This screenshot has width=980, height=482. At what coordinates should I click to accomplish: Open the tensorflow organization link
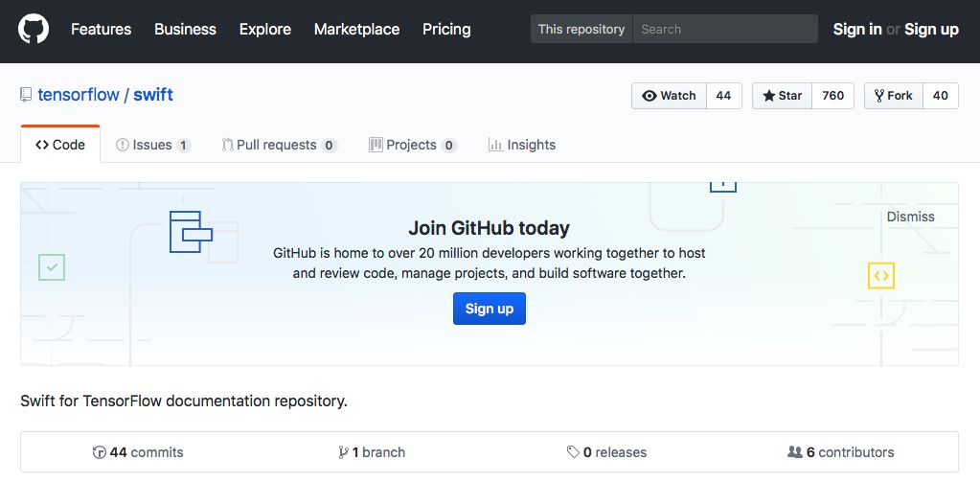[79, 95]
